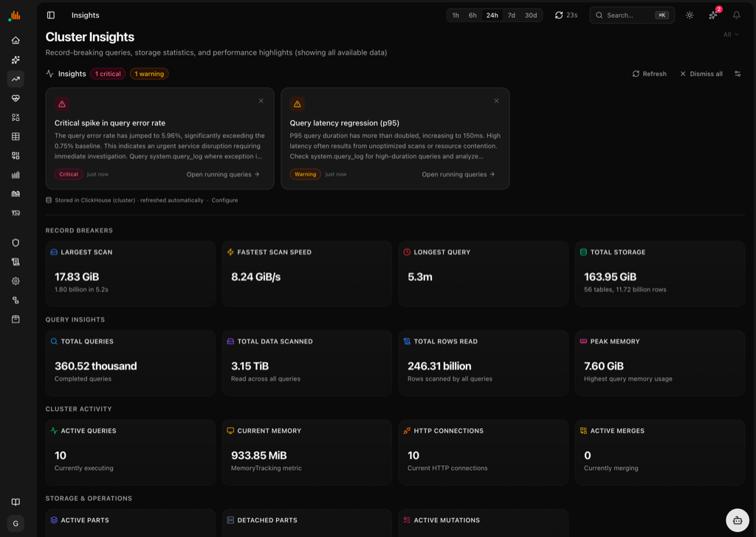The height and width of the screenshot is (537, 756).
Task: Click the Active Parts heading
Action: (85, 520)
